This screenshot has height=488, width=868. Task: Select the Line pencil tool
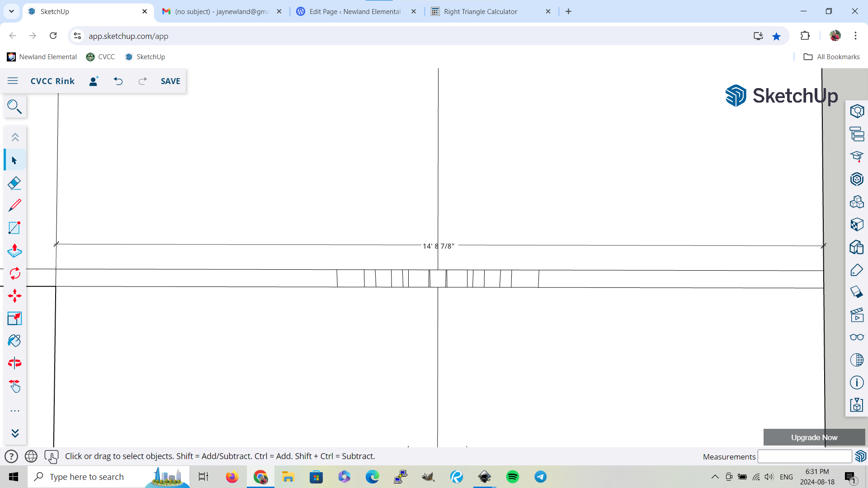pos(14,206)
